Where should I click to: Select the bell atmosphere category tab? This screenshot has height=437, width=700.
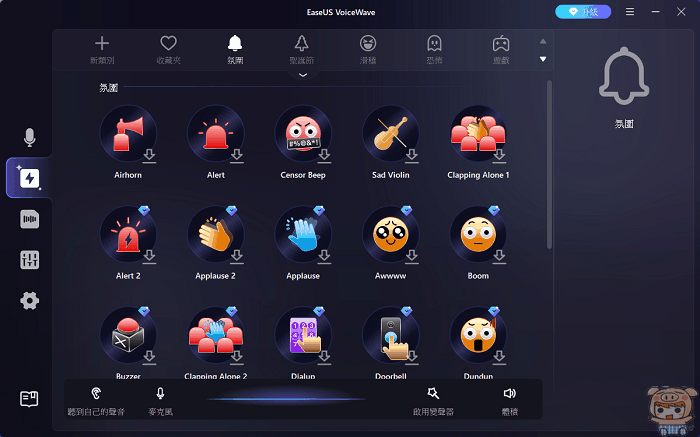click(235, 50)
